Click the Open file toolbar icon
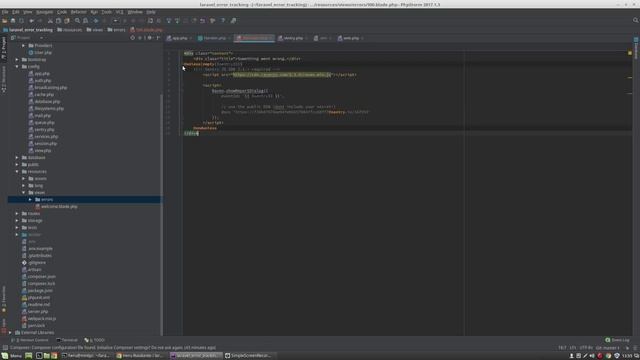 [4, 20]
